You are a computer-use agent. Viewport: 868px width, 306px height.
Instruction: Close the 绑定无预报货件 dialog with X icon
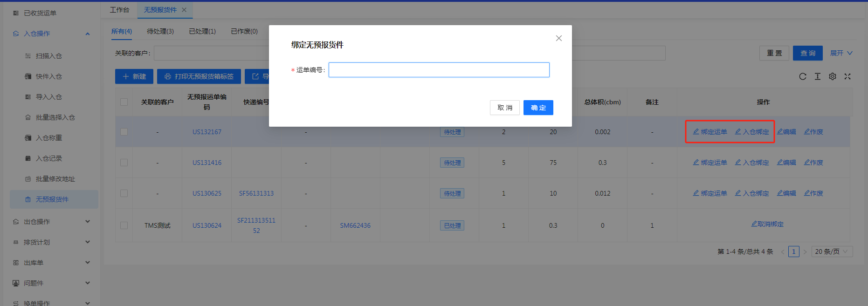pyautogui.click(x=558, y=38)
